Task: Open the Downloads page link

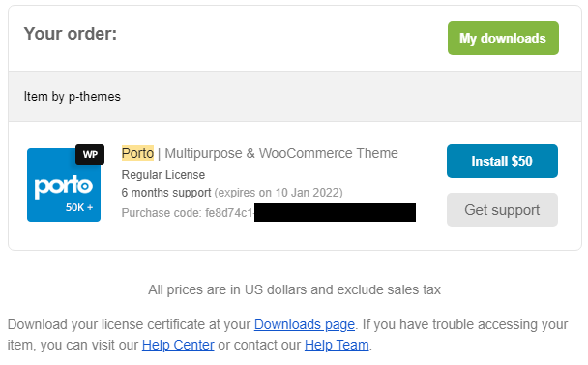Action: click(x=305, y=324)
